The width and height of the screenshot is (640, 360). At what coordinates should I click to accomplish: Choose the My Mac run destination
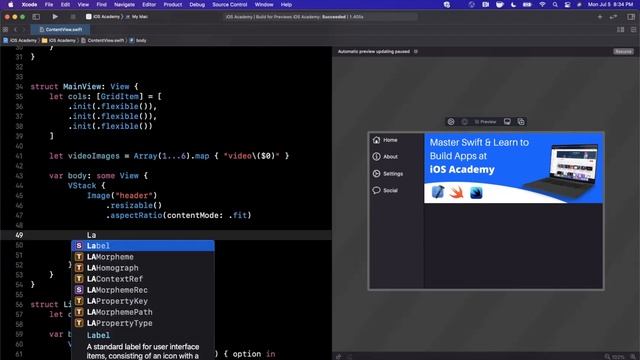(x=137, y=17)
